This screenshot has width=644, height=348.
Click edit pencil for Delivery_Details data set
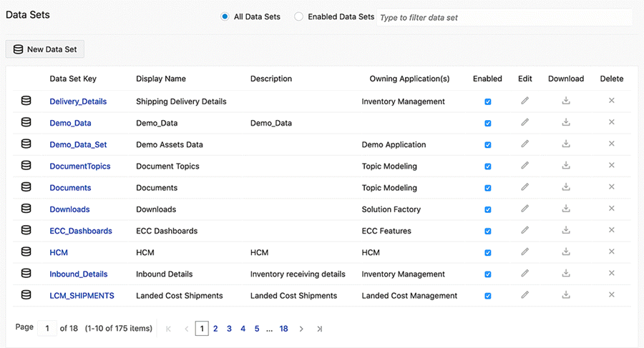525,101
